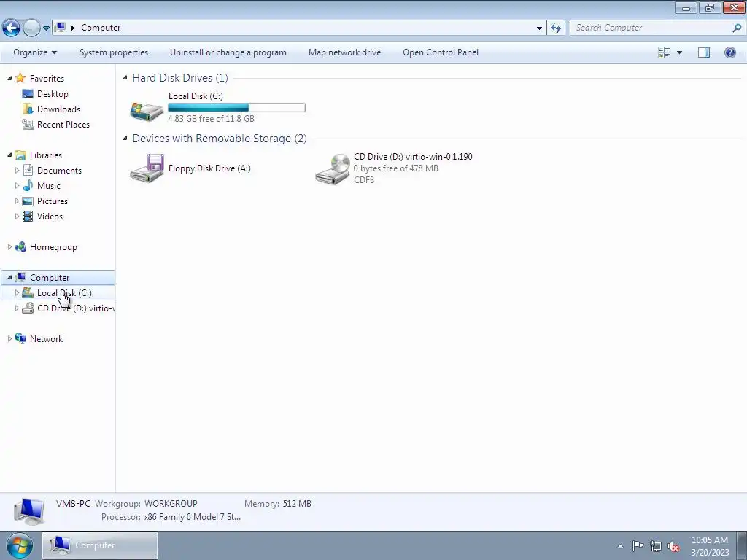Select the Documents library
The height and width of the screenshot is (560, 747).
tap(59, 171)
